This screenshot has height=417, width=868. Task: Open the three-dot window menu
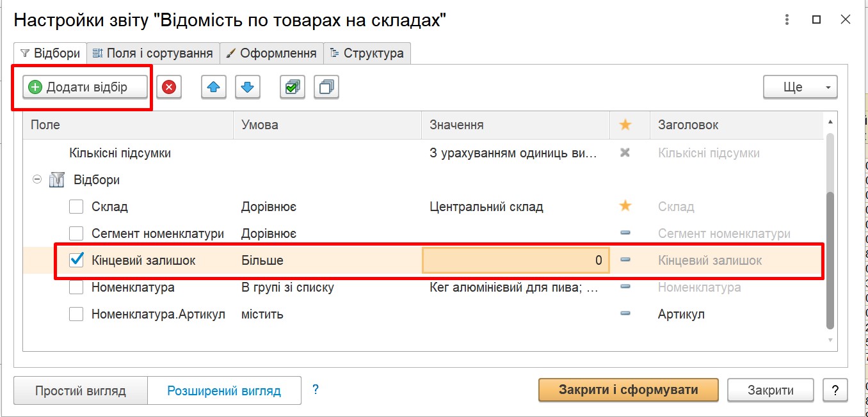click(787, 20)
